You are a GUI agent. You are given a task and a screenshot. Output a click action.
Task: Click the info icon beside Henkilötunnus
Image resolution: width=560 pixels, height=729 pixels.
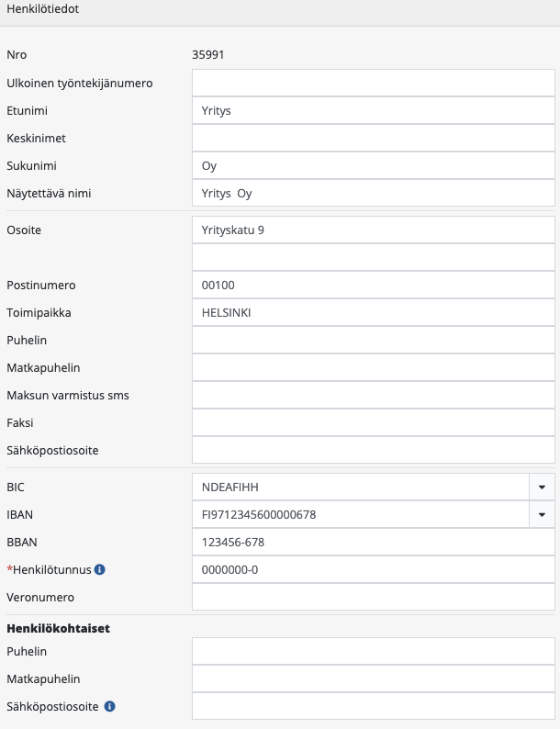point(100,569)
